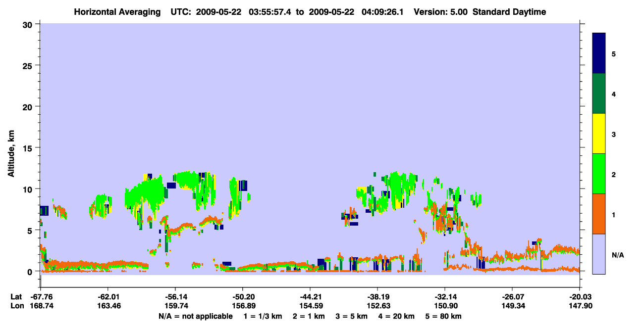Image resolution: width=644 pixels, height=330 pixels.
Task: Click the colorbar label '3'
Action: pos(614,134)
